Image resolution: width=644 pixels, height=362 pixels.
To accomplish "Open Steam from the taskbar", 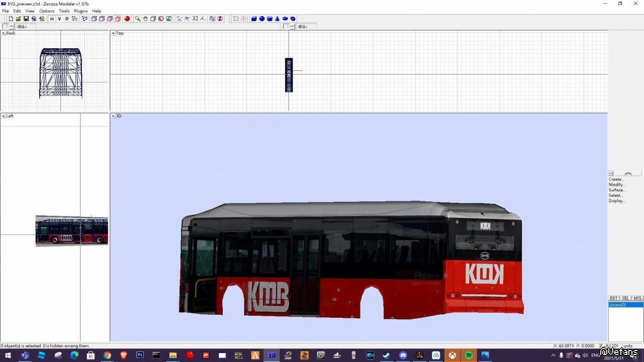I will click(x=386, y=355).
